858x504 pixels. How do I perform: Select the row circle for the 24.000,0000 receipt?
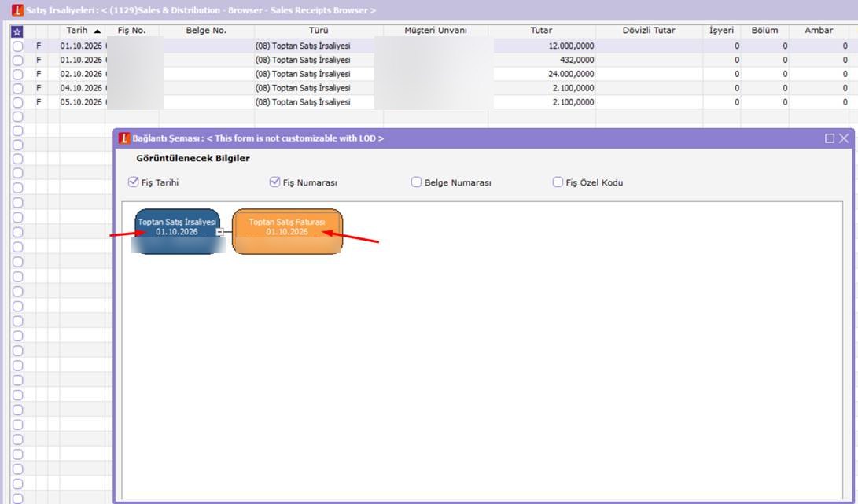click(17, 75)
